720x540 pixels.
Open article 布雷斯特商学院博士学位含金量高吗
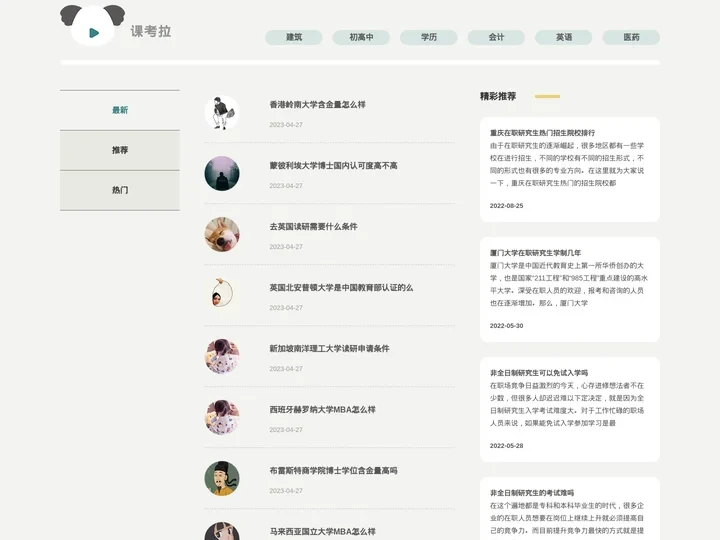(333, 471)
